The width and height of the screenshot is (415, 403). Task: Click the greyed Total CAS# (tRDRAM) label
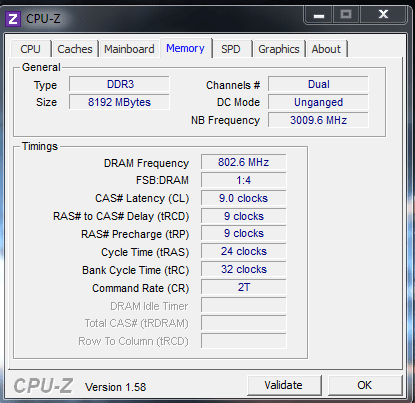(x=137, y=324)
